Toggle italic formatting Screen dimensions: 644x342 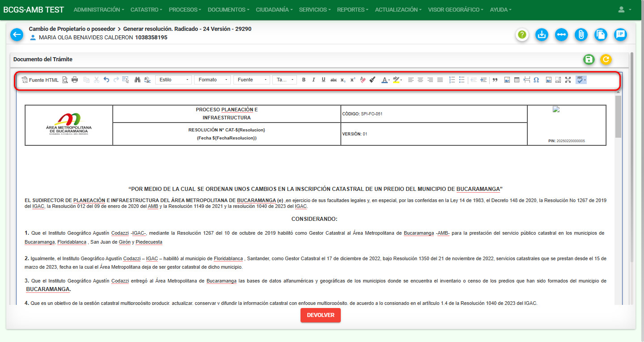pyautogui.click(x=314, y=80)
